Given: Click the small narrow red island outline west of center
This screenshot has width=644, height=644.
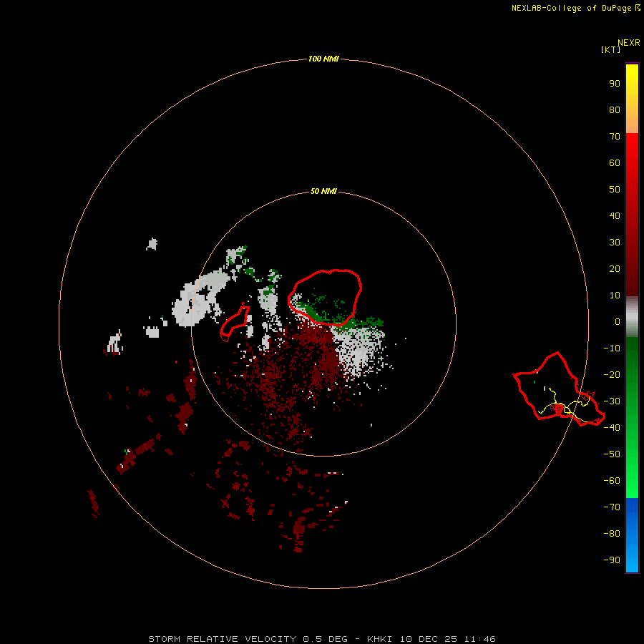Looking at the screenshot, I should pyautogui.click(x=235, y=323).
